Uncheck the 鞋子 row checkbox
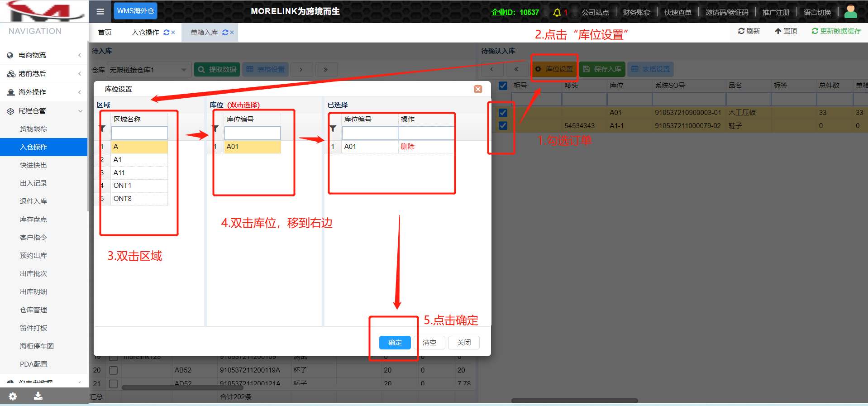 tap(503, 126)
